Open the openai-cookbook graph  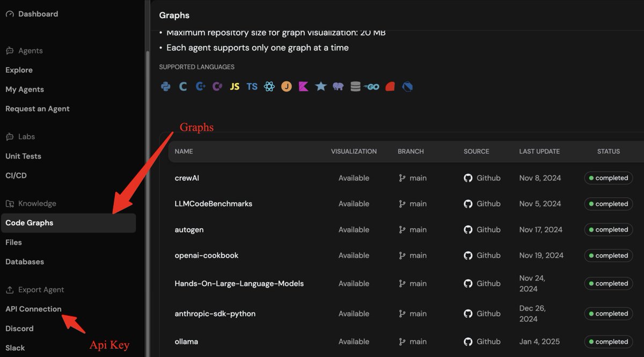[207, 256]
